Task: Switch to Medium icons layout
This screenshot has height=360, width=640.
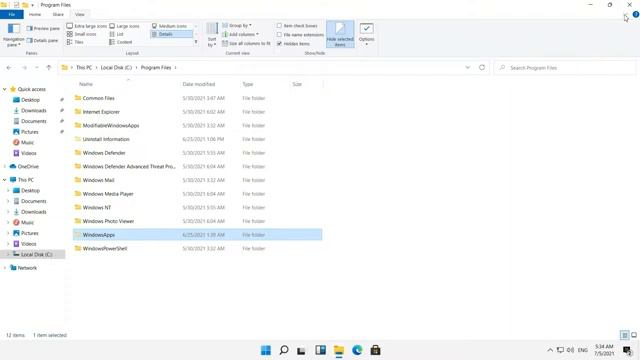Action: tap(169, 26)
